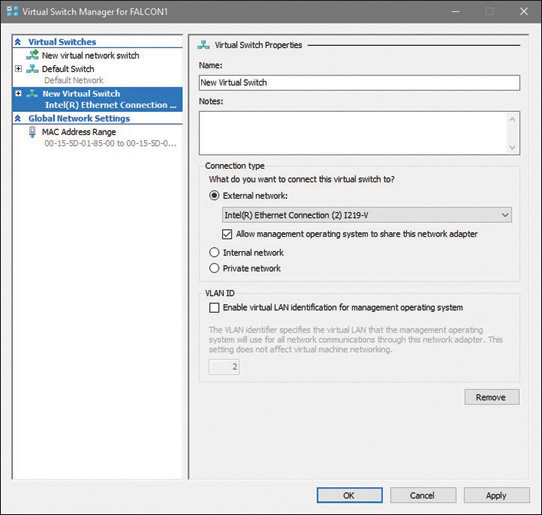Screen dimensions: 542x515
Task: Choose the Private network option
Action: 214,268
